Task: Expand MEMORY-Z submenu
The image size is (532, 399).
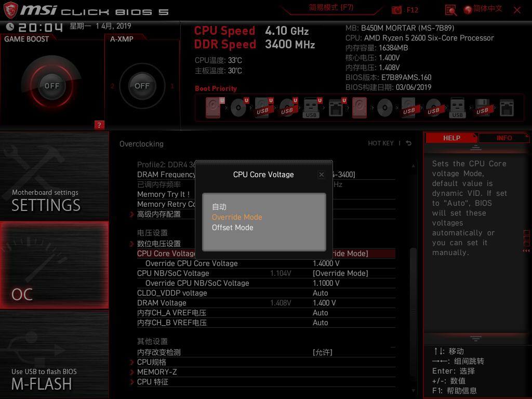Action: point(157,372)
